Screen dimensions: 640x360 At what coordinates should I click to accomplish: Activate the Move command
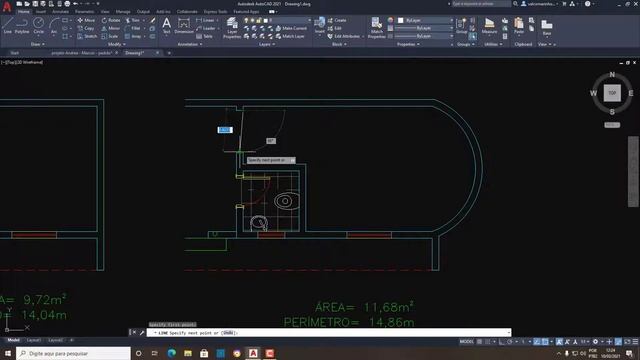tap(86, 20)
